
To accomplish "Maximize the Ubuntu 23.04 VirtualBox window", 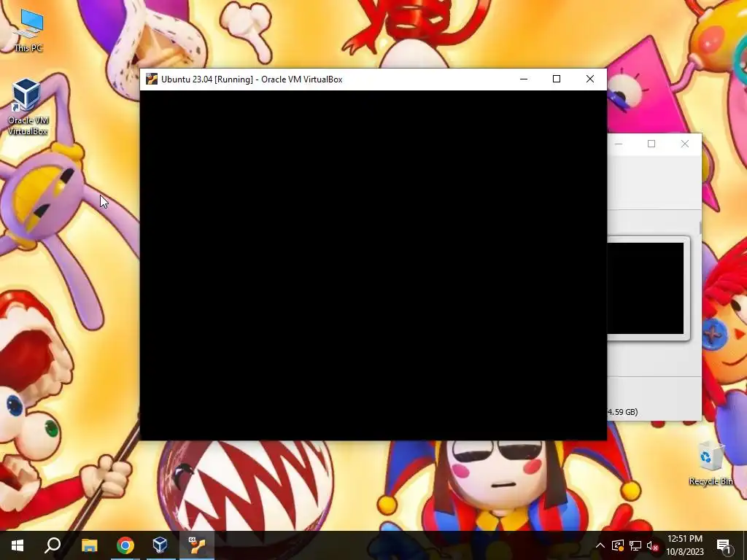I will 557,79.
